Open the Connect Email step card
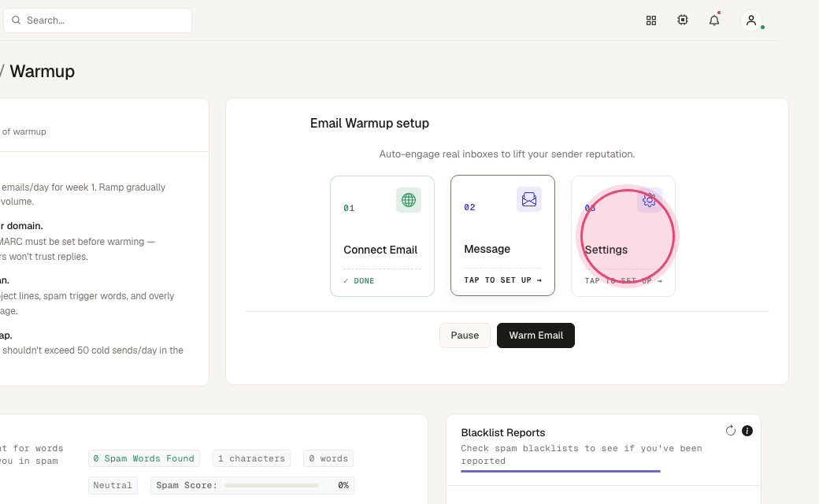This screenshot has height=504, width=819. (383, 236)
